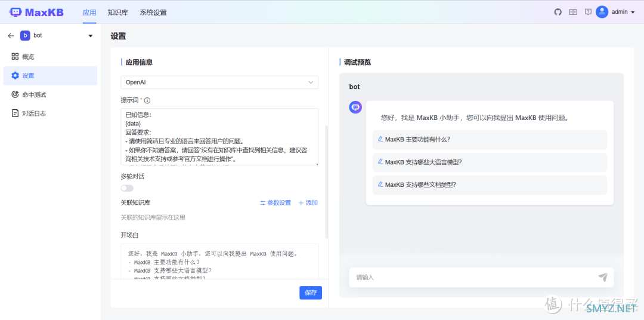This screenshot has width=644, height=320.
Task: Click the 应用信息 section heading
Action: coord(139,63)
